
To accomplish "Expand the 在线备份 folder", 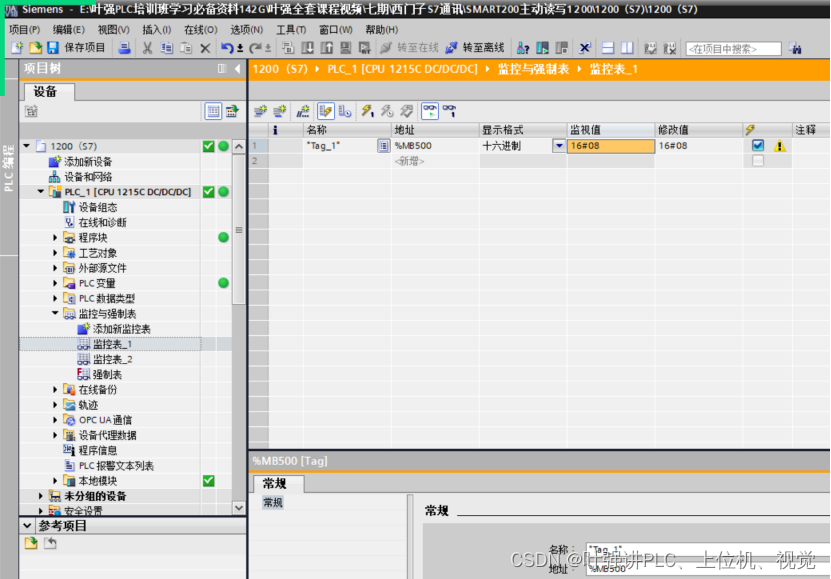I will pyautogui.click(x=55, y=390).
